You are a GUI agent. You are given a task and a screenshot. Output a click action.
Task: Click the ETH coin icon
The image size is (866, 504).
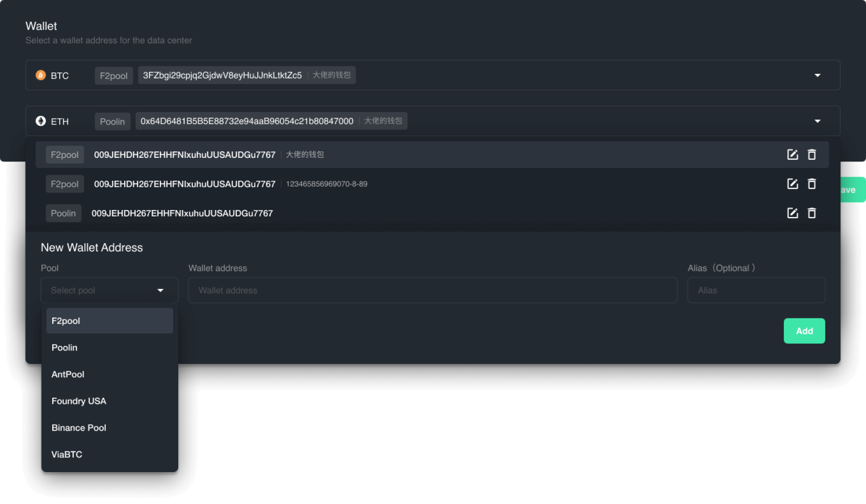[x=41, y=121]
